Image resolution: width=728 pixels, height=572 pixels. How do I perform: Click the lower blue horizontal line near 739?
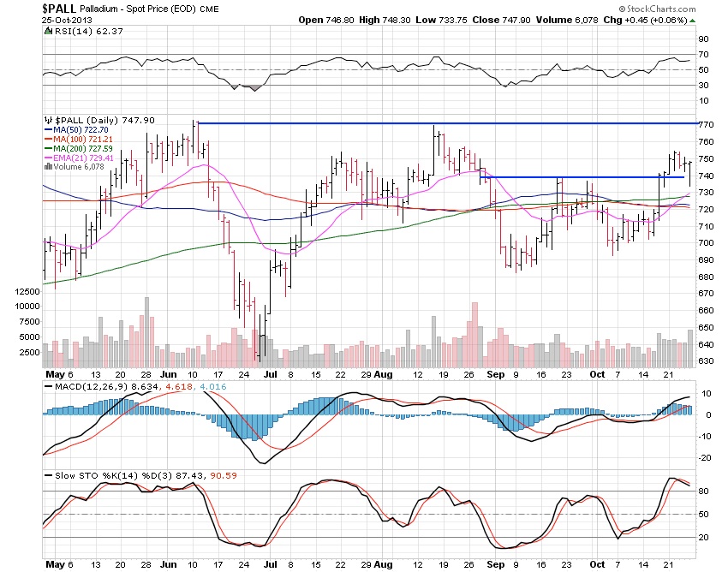[x=582, y=177]
